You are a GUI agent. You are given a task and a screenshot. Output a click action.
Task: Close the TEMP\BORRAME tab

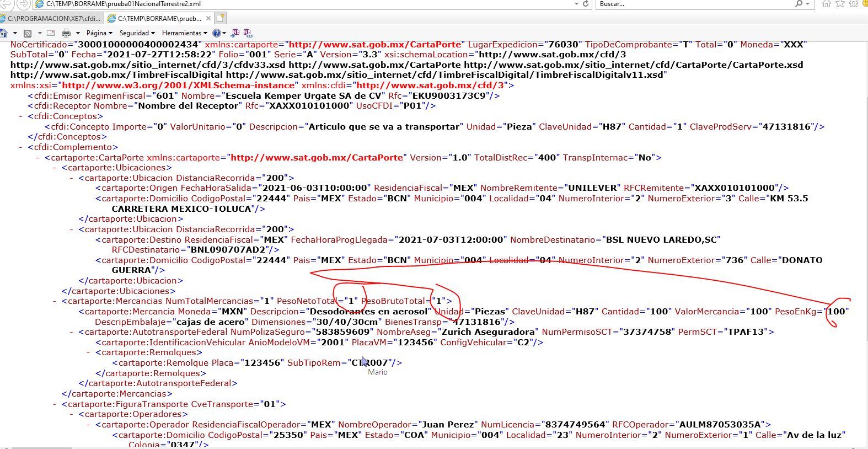click(208, 18)
